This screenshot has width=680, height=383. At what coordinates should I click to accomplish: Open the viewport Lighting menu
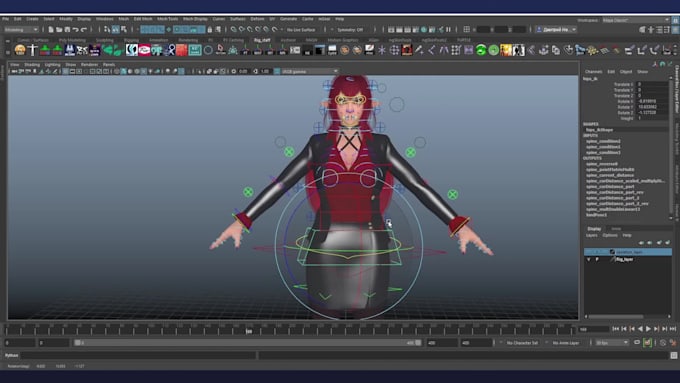pyautogui.click(x=52, y=65)
